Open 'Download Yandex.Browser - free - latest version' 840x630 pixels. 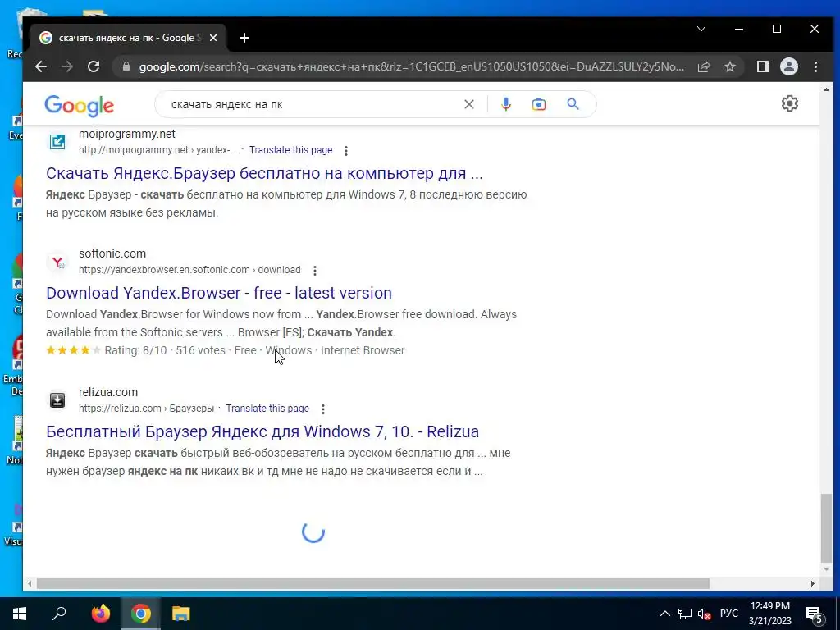(x=218, y=293)
